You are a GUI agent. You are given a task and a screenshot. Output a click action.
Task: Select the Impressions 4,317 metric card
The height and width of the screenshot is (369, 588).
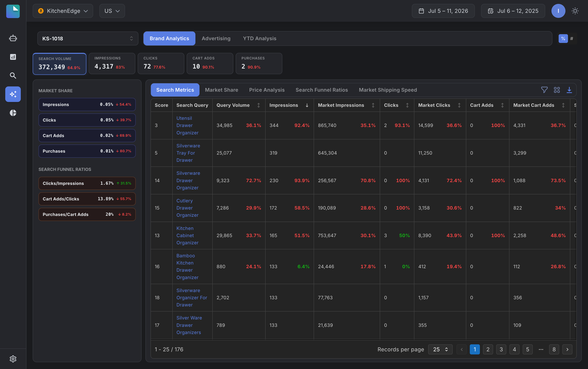click(112, 64)
